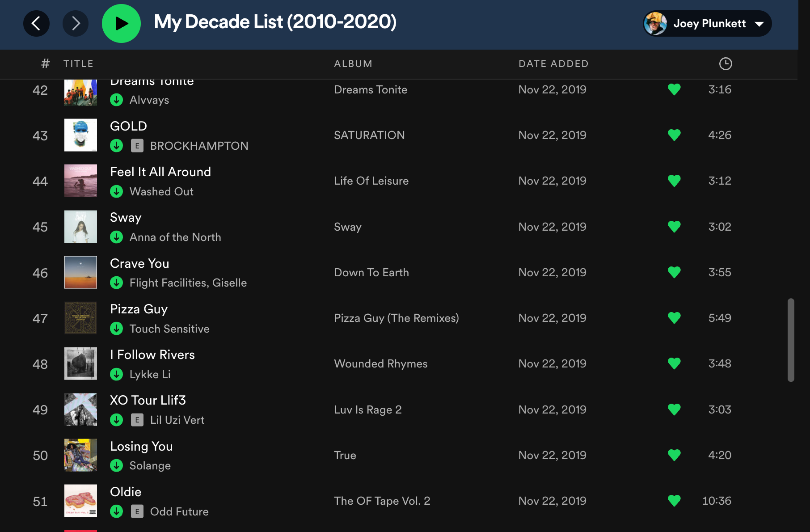The width and height of the screenshot is (810, 532).
Task: Click the download icon beside Lykke Li
Action: tap(117, 374)
